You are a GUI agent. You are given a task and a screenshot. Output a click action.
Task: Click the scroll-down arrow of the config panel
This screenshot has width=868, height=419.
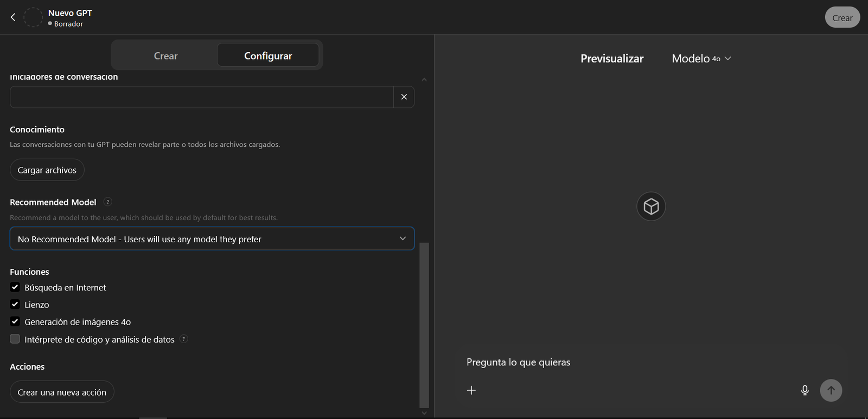click(424, 413)
